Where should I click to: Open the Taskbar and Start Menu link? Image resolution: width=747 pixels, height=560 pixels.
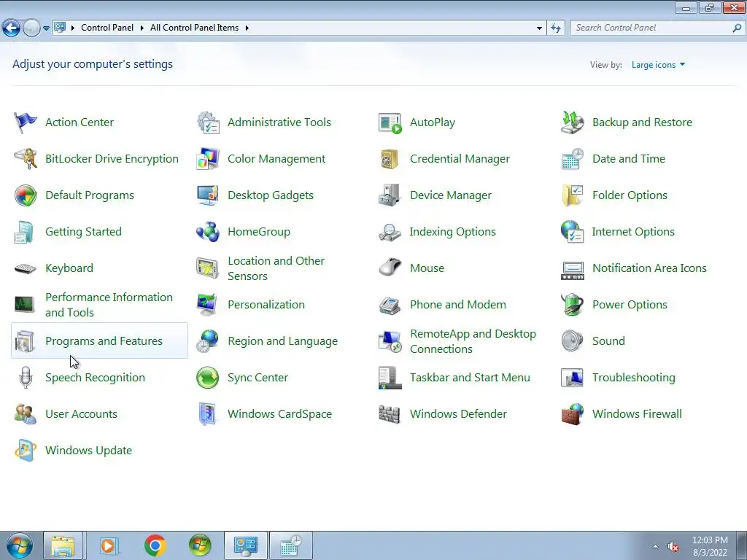[x=470, y=378]
